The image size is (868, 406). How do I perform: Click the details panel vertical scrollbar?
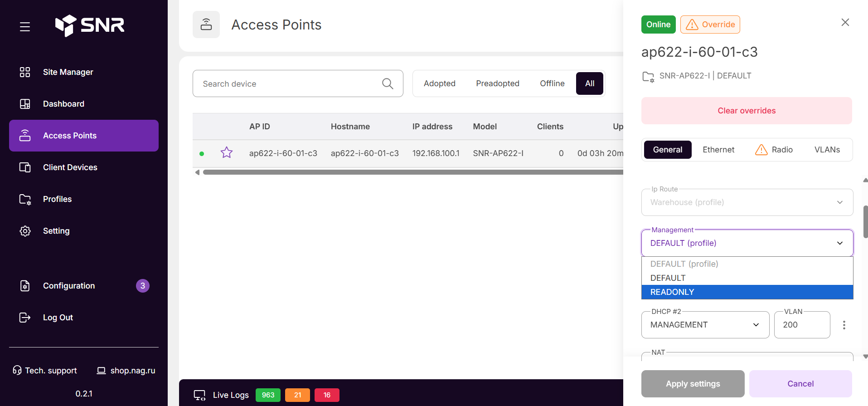[865, 222]
